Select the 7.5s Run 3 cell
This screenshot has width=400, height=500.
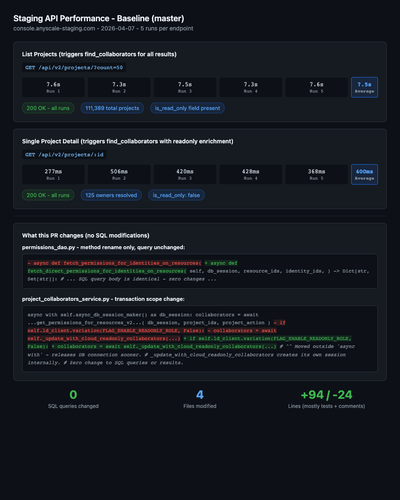click(x=185, y=87)
